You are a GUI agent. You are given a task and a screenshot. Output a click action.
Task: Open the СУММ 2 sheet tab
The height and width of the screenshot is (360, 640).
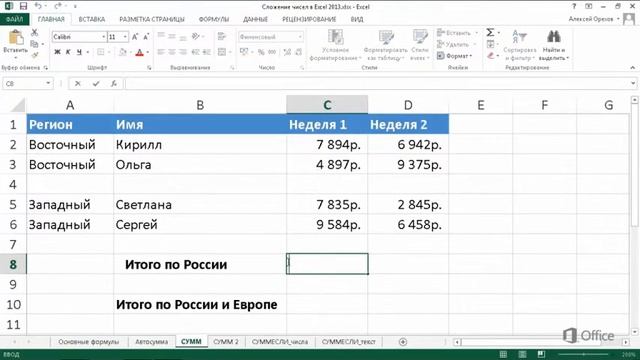(x=226, y=342)
